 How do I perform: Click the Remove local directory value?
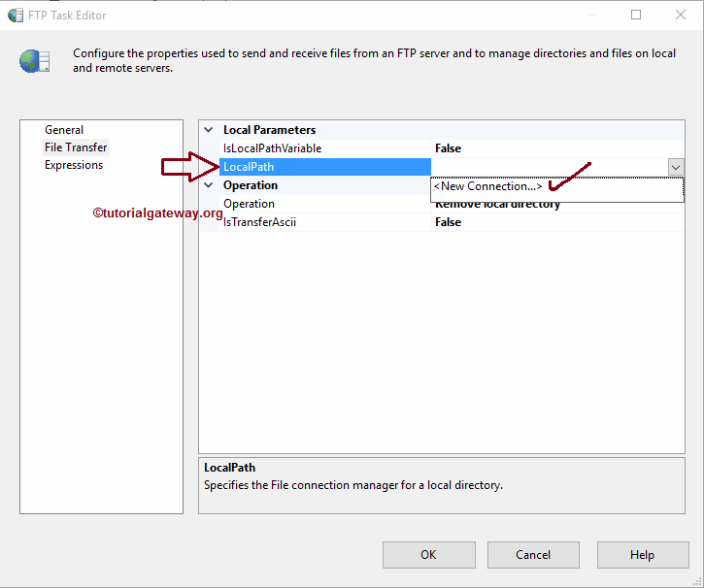(497, 206)
